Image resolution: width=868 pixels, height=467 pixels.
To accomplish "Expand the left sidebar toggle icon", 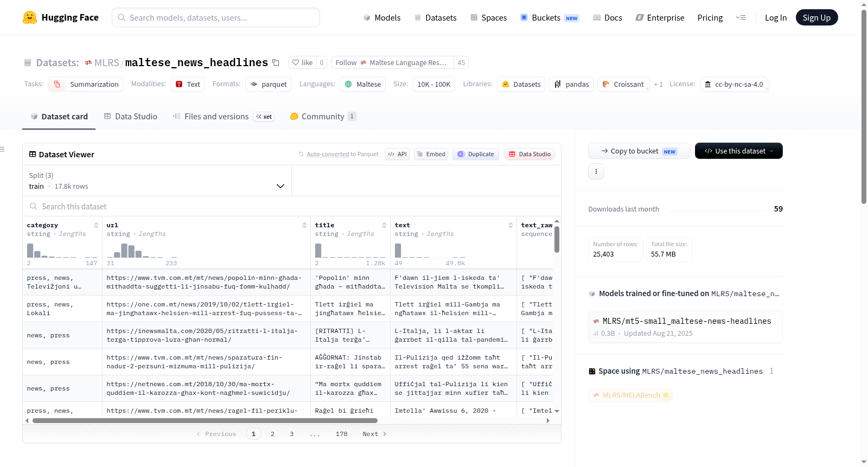I will [3, 149].
